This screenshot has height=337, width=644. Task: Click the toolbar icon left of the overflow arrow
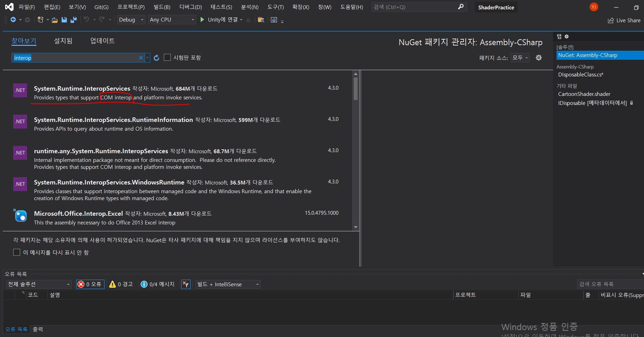(274, 20)
